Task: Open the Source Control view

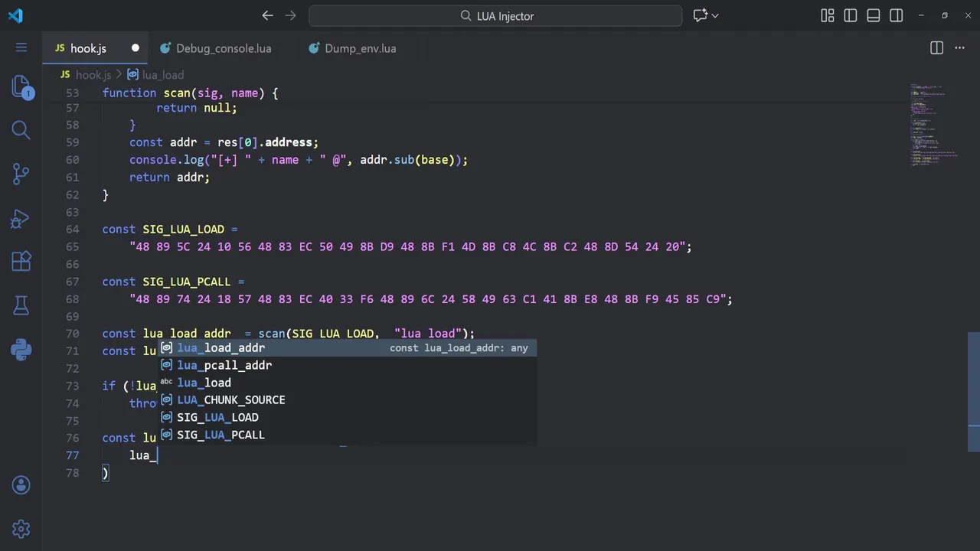Action: (21, 174)
